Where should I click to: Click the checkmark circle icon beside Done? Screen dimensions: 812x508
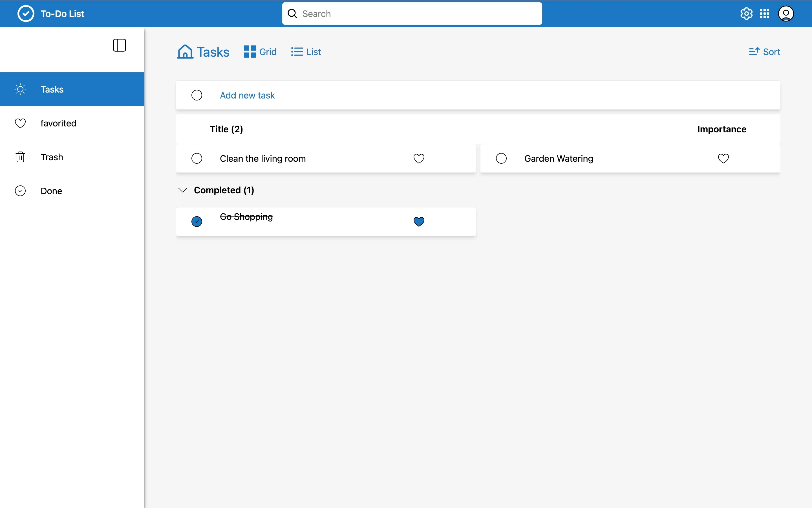tap(21, 191)
